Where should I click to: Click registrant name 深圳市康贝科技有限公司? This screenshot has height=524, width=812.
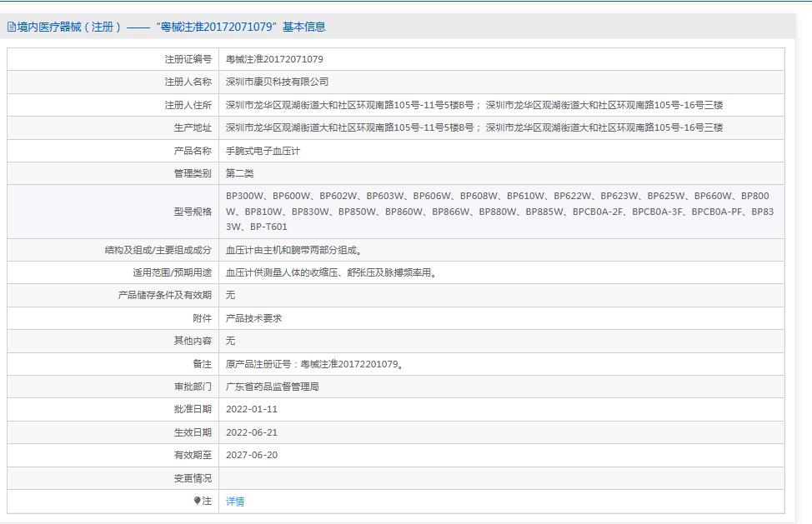pyautogui.click(x=278, y=82)
